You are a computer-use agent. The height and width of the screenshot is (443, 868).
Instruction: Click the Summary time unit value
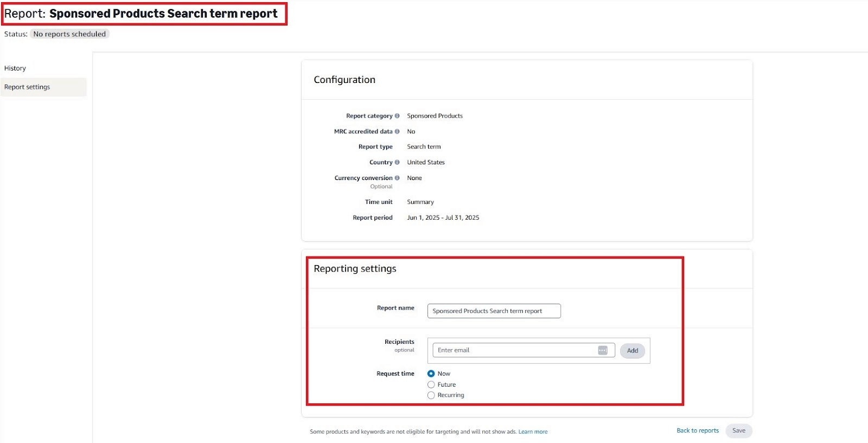420,202
